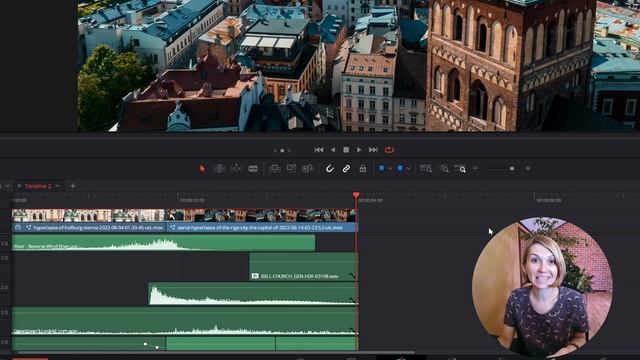Screen dimensions: 640x360
Task: Click the Detail Zoom icon
Action: 444,169
